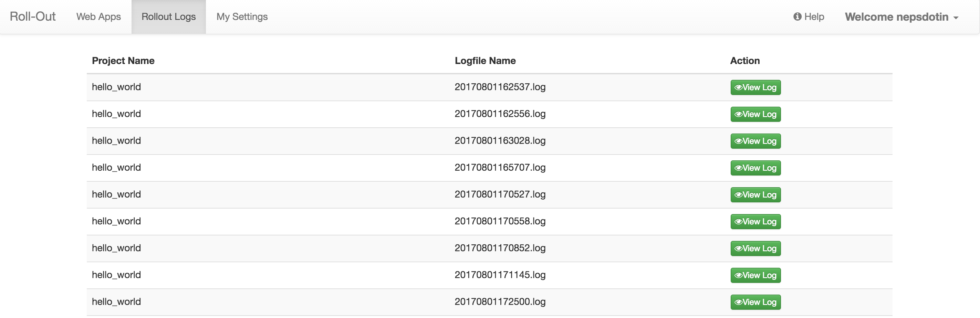Click eye icon for log 20170801162537
The height and width of the screenshot is (318, 980).
[x=738, y=87]
